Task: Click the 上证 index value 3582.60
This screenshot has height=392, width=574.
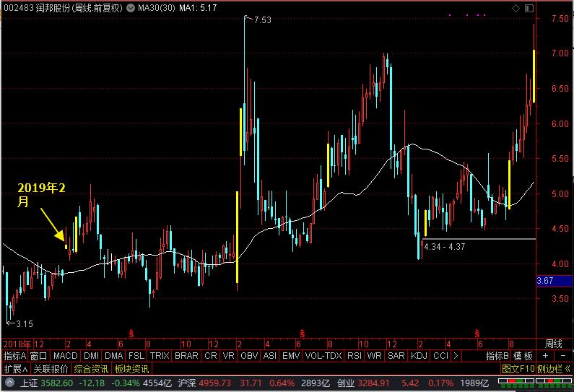Action: [x=56, y=383]
